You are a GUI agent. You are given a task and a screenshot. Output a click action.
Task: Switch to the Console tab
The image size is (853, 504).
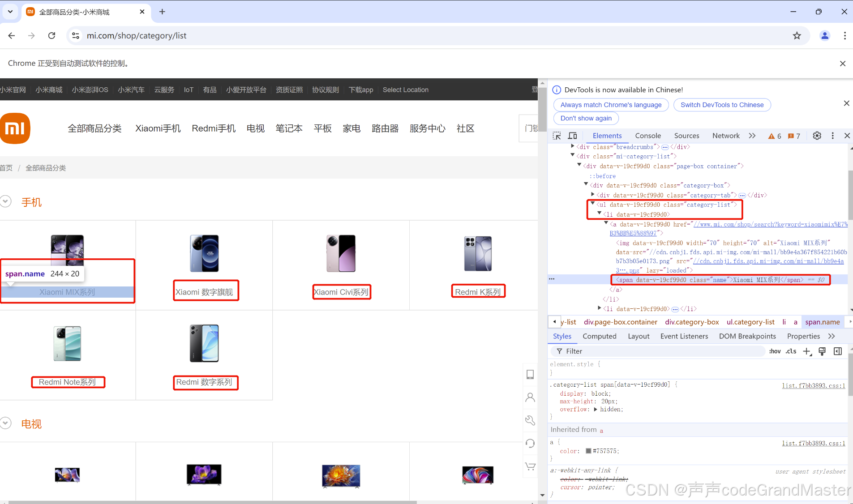[x=648, y=136]
